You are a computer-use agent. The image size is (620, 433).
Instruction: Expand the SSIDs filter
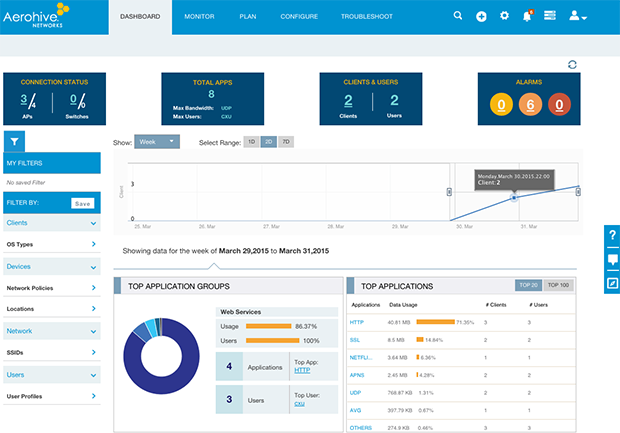(x=50, y=352)
